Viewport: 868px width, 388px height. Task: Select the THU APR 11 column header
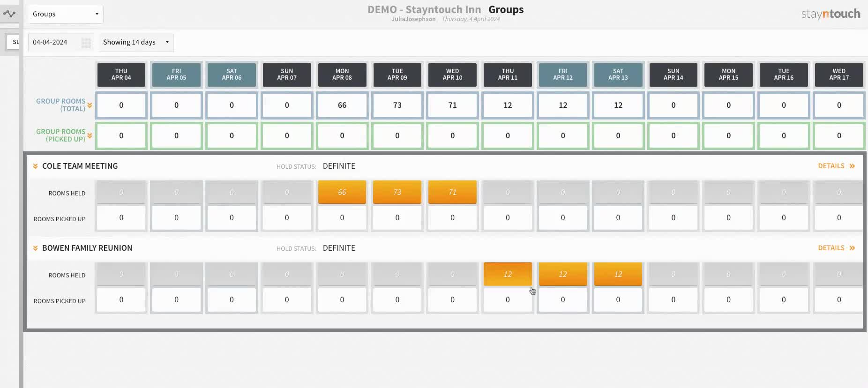coord(508,75)
